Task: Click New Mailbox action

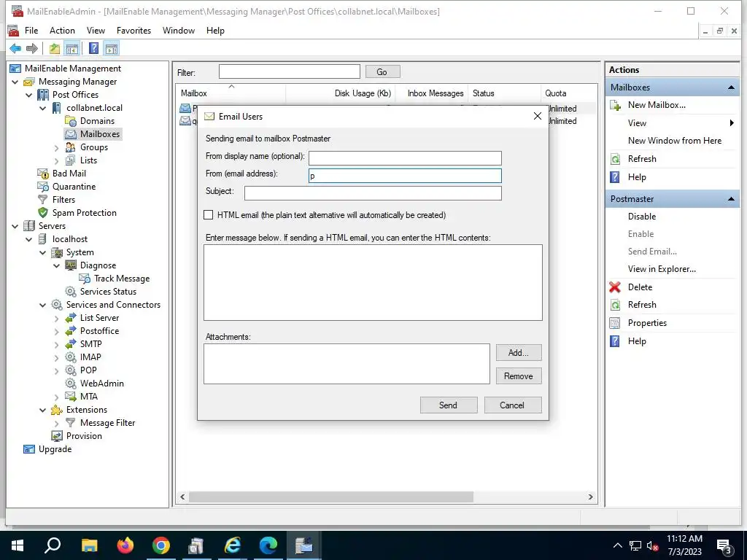Action: tap(657, 105)
